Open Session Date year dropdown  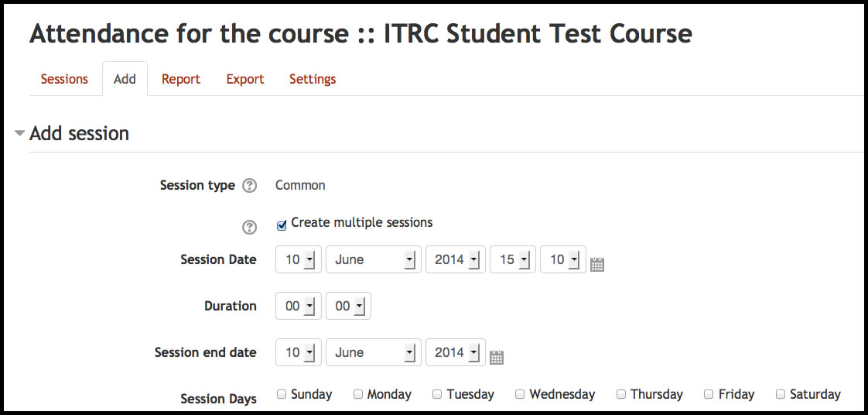[x=456, y=260]
